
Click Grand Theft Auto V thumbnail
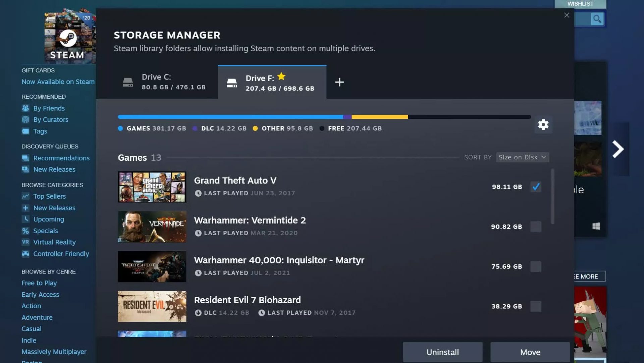click(152, 187)
